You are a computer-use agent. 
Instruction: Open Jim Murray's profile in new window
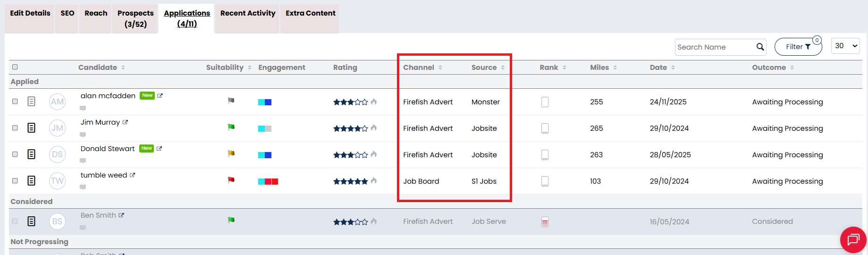[125, 122]
